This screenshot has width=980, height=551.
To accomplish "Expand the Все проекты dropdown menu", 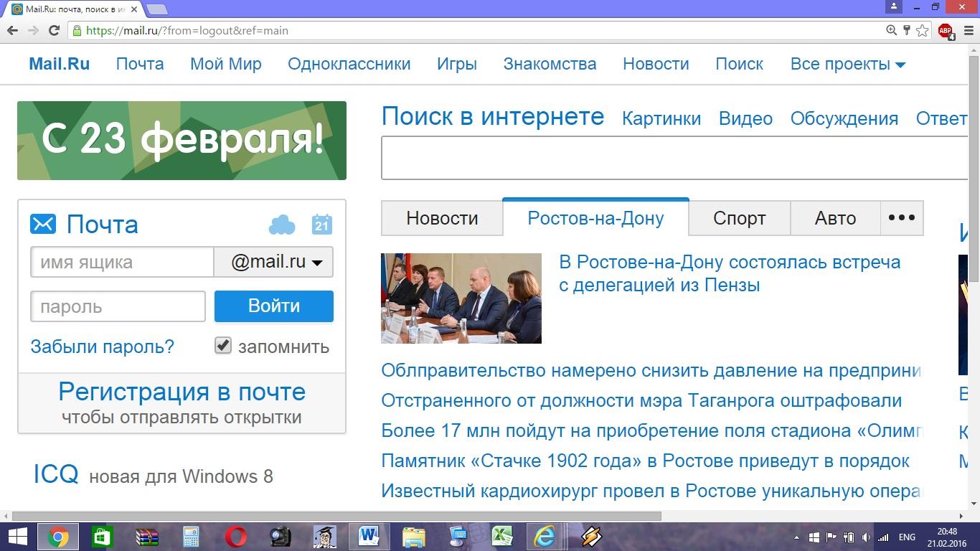I will pos(847,64).
